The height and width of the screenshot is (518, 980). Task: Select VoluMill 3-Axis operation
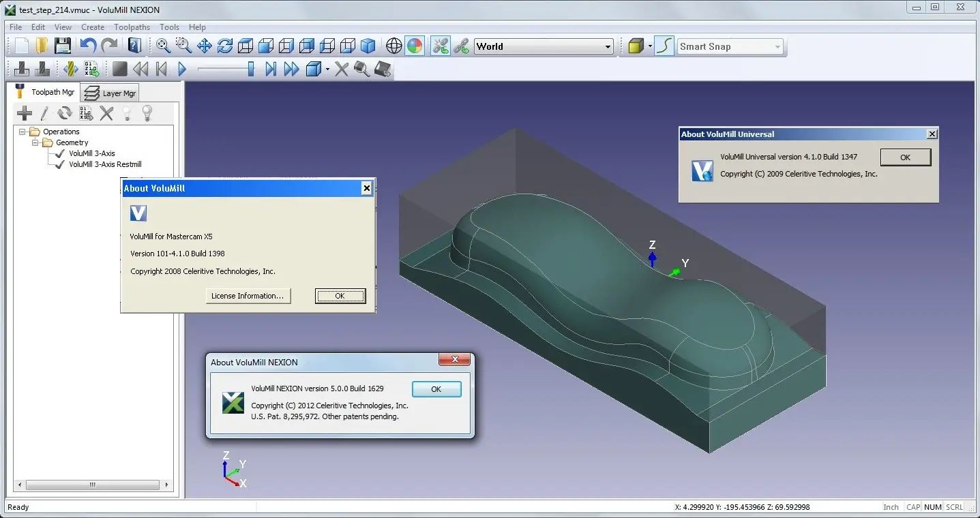click(x=92, y=153)
